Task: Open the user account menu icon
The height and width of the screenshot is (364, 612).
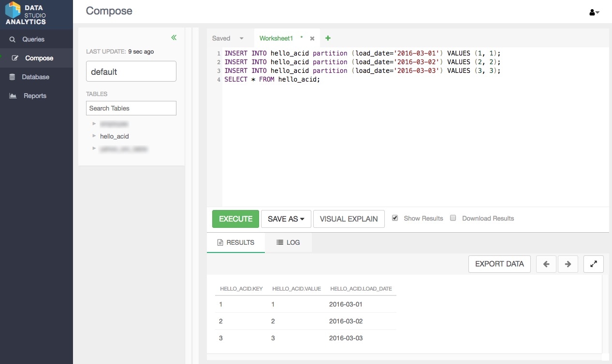Action: pyautogui.click(x=594, y=12)
